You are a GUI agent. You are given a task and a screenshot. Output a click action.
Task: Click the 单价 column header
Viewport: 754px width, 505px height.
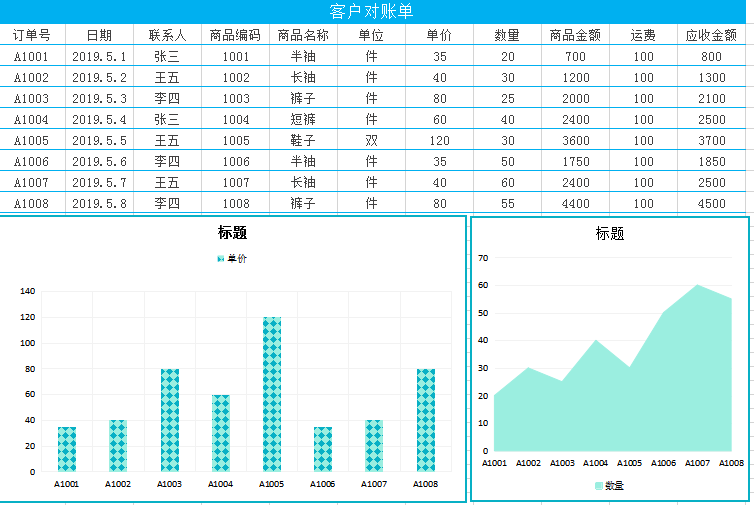(x=440, y=35)
